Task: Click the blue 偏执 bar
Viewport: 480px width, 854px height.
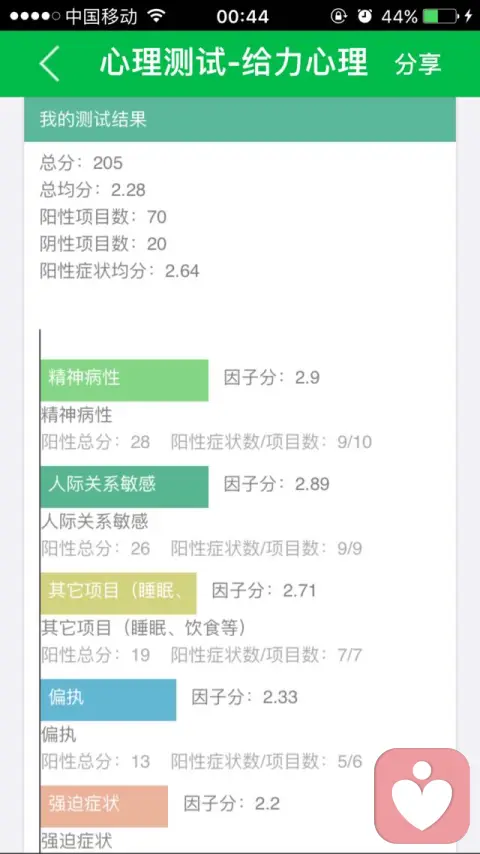Action: [108, 699]
